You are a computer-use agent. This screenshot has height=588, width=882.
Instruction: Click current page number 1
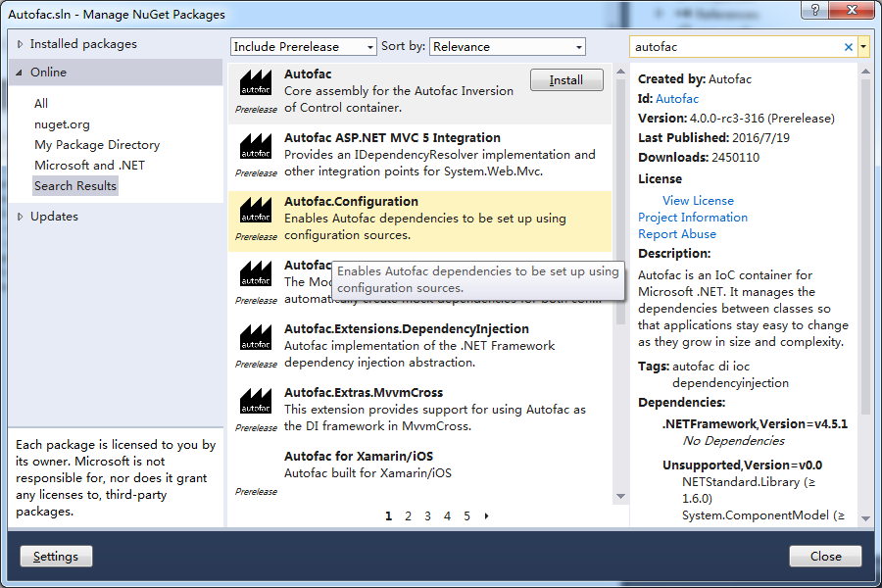(x=388, y=516)
